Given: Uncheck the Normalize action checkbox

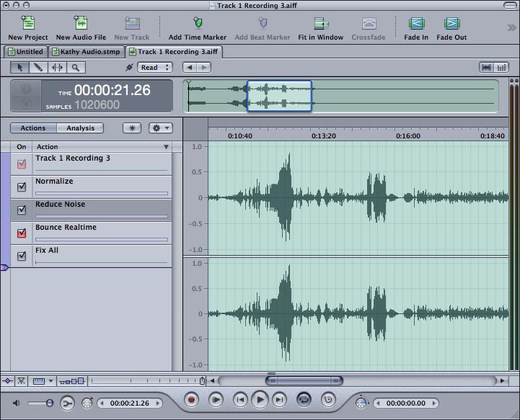Looking at the screenshot, I should tap(22, 187).
